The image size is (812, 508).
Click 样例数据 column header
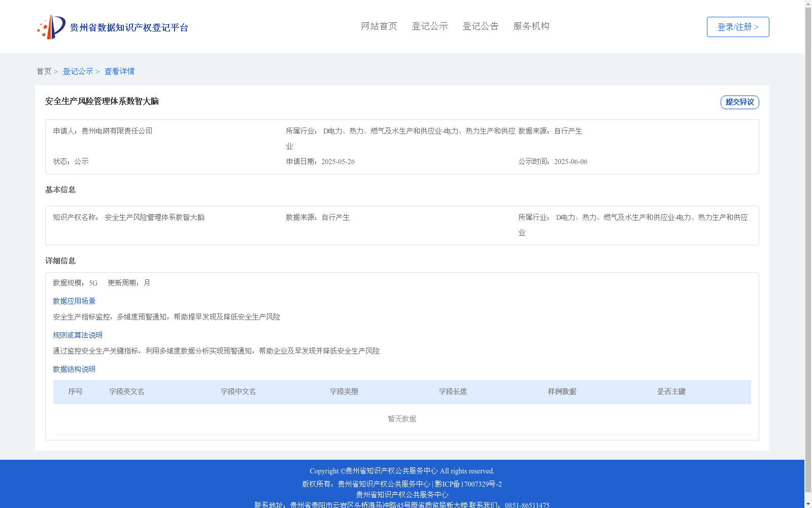point(562,392)
